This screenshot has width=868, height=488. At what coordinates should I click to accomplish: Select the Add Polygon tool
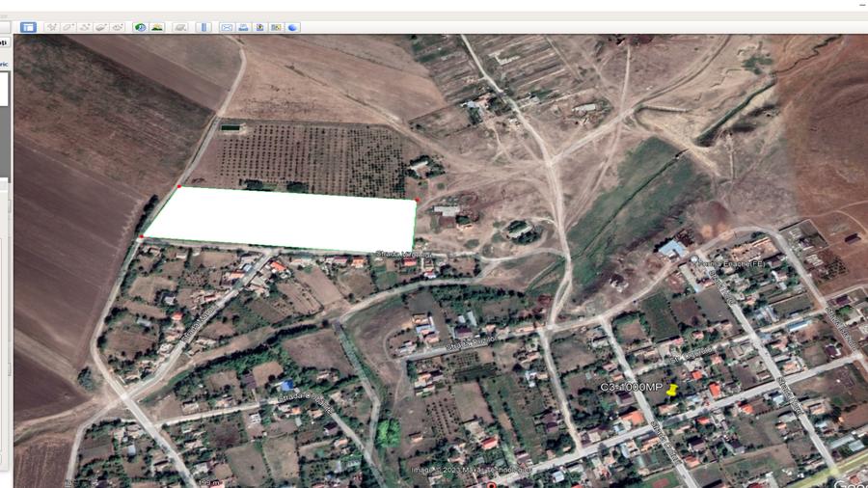[68, 27]
